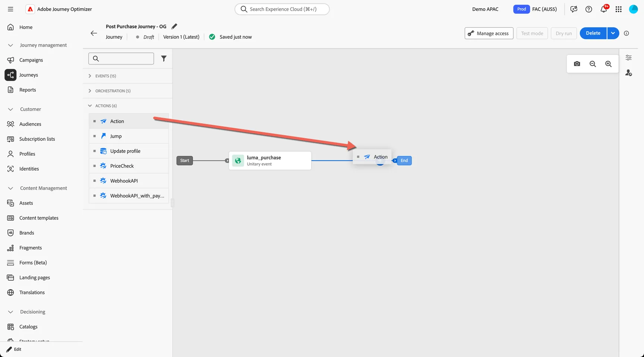Zoom in on the journey canvas
This screenshot has width=644, height=357.
click(608, 64)
